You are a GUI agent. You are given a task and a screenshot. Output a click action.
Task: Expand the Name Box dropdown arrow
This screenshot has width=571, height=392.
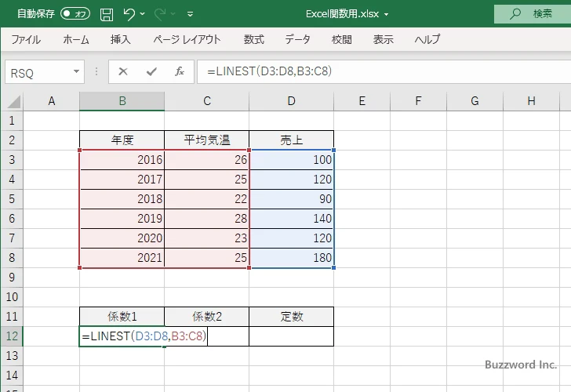(76, 71)
